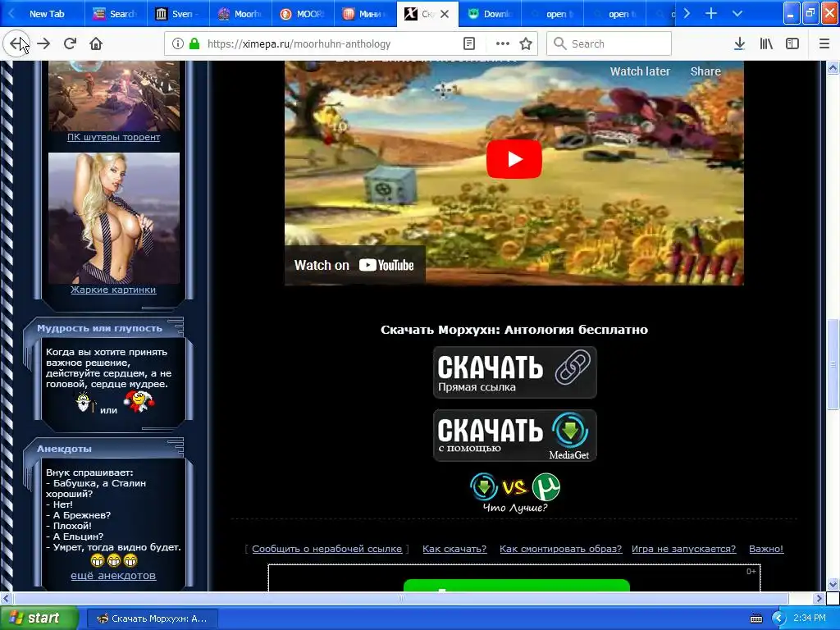Screen dimensions: 840x630
Task: Bookmark this page with the star
Action: tap(526, 43)
